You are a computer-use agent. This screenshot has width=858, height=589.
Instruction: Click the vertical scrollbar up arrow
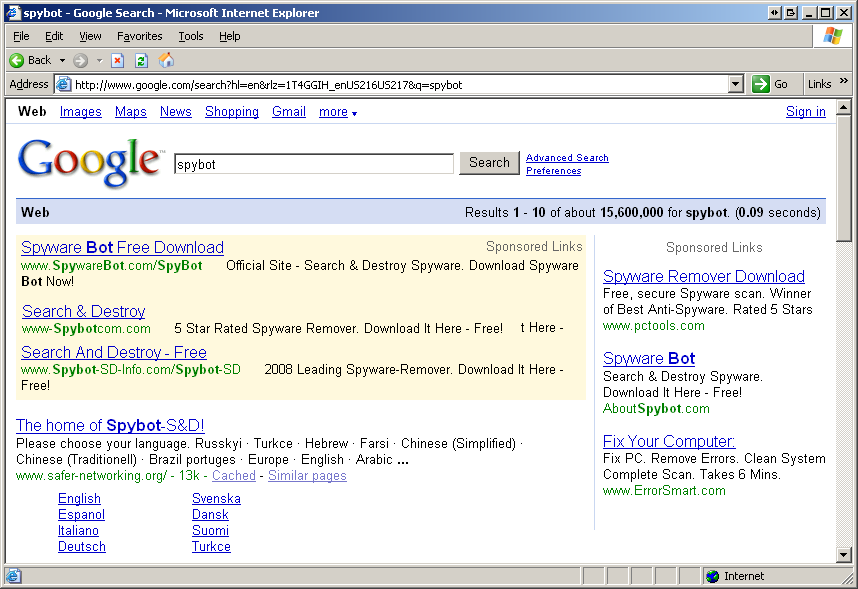click(x=844, y=107)
